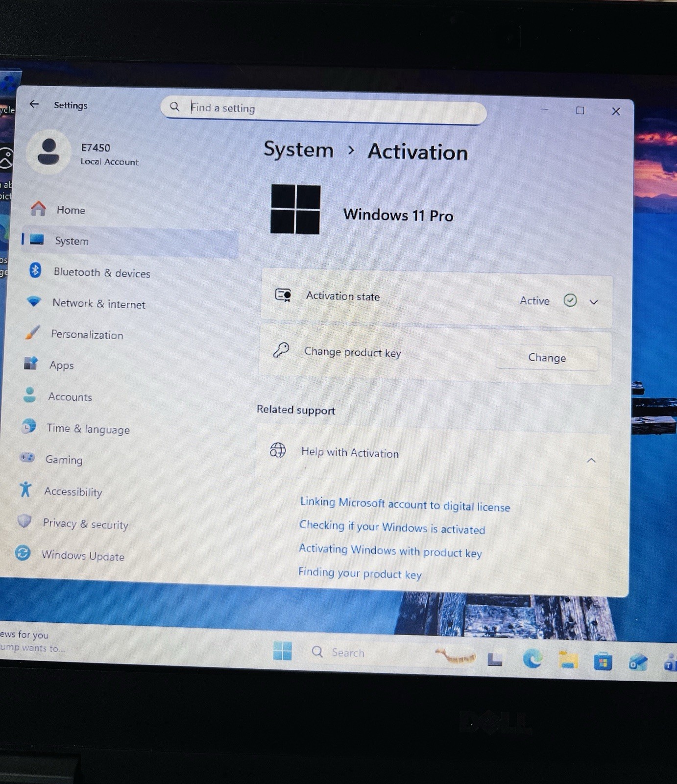Click the Personalization paintbrush icon
Image resolution: width=677 pixels, height=784 pixels.
pyautogui.click(x=32, y=332)
